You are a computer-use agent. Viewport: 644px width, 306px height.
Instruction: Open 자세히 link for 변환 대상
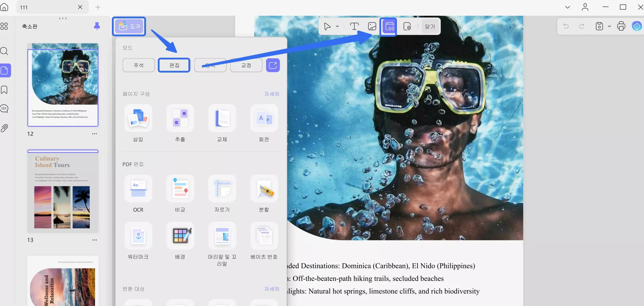tap(272, 289)
